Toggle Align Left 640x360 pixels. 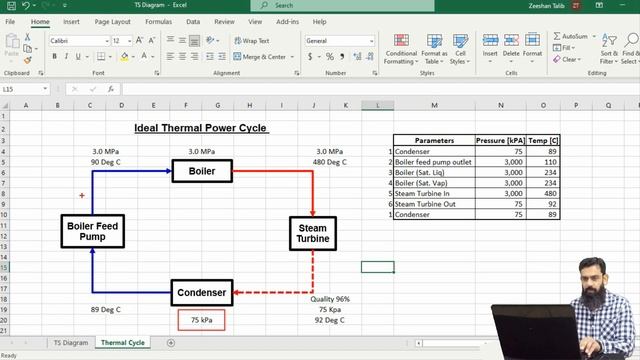pos(170,56)
